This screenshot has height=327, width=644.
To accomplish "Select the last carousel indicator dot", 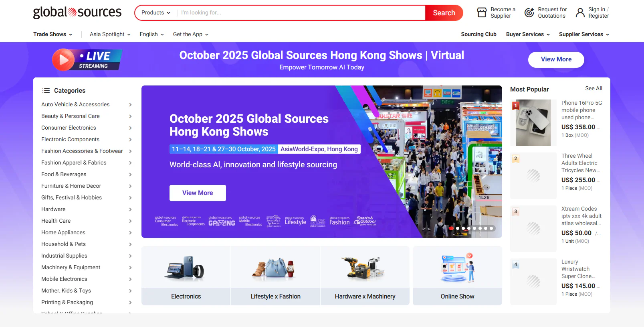I will point(491,228).
